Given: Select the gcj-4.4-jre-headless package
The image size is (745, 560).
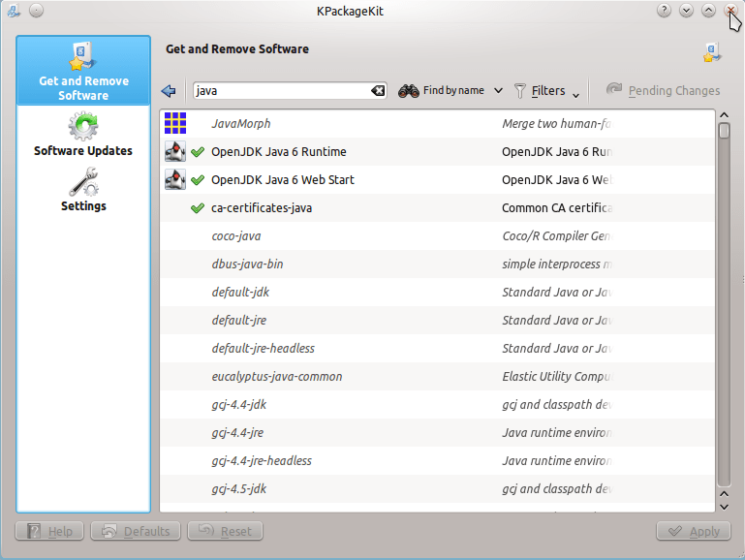Looking at the screenshot, I should point(437,460).
